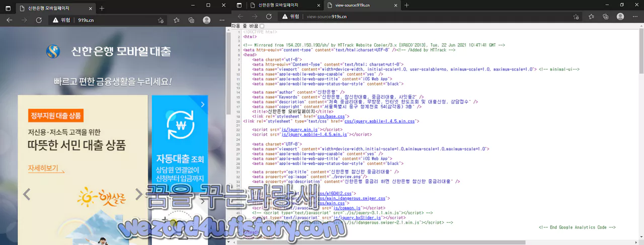Toggle the 자동 줄 바꿈 line wrap checkbox
This screenshot has height=245, width=644.
[x=262, y=26]
